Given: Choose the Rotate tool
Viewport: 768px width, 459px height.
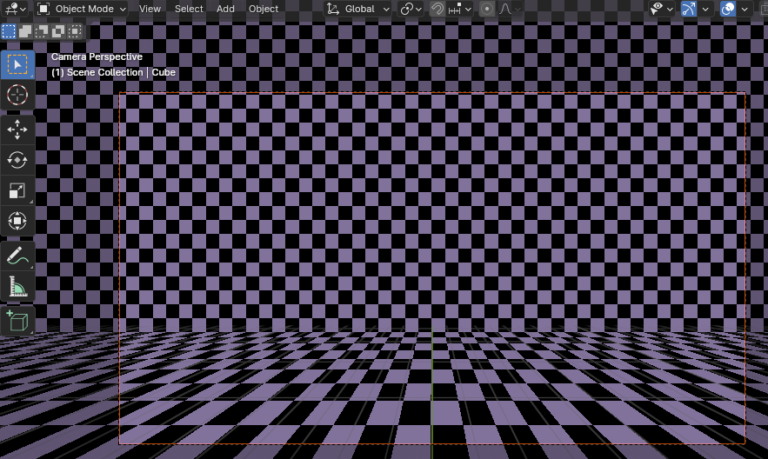Looking at the screenshot, I should (17, 160).
